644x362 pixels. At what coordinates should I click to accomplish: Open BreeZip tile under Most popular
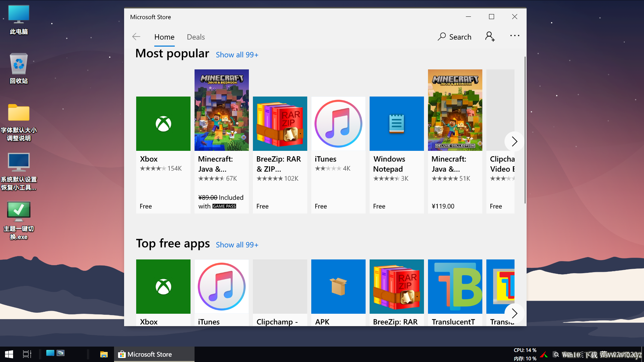[280, 155]
